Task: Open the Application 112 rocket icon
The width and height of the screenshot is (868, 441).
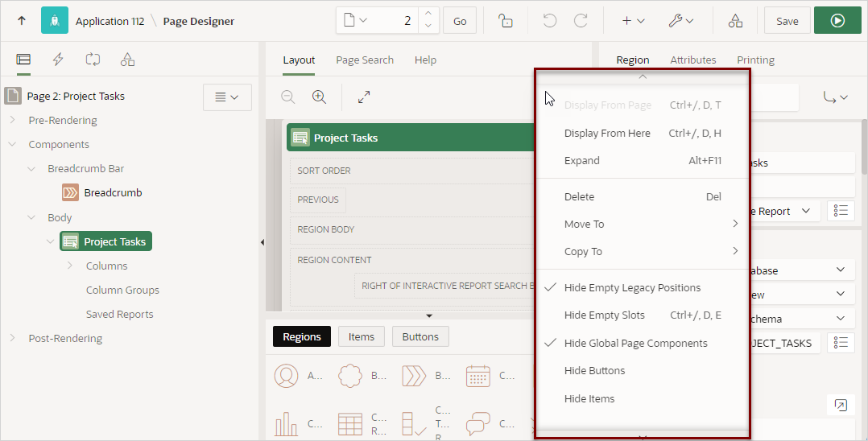Action: tap(55, 20)
